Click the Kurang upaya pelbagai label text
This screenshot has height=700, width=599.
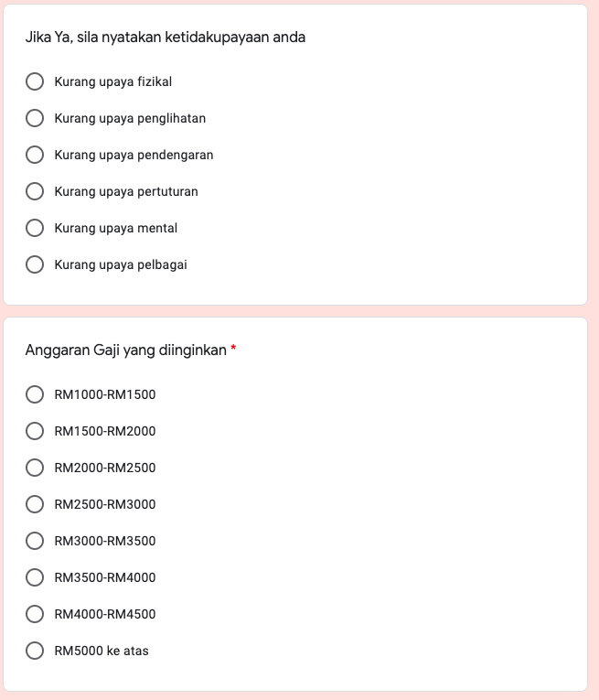click(x=121, y=264)
